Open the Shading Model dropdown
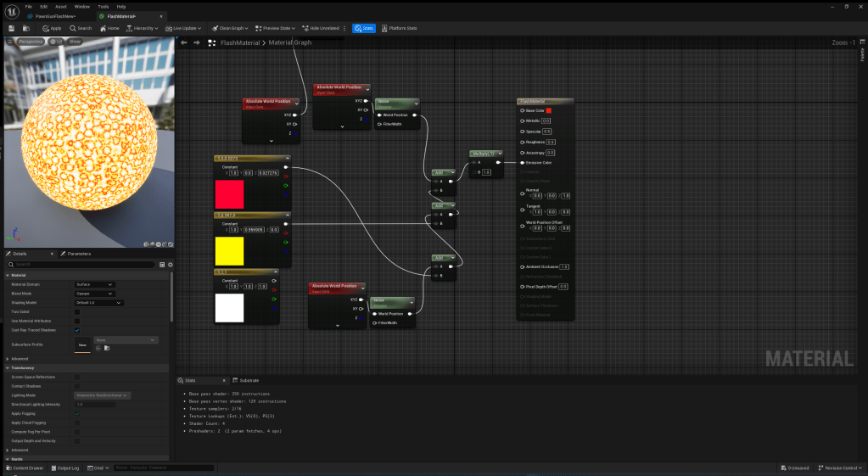Image resolution: width=868 pixels, height=476 pixels. 98,302
